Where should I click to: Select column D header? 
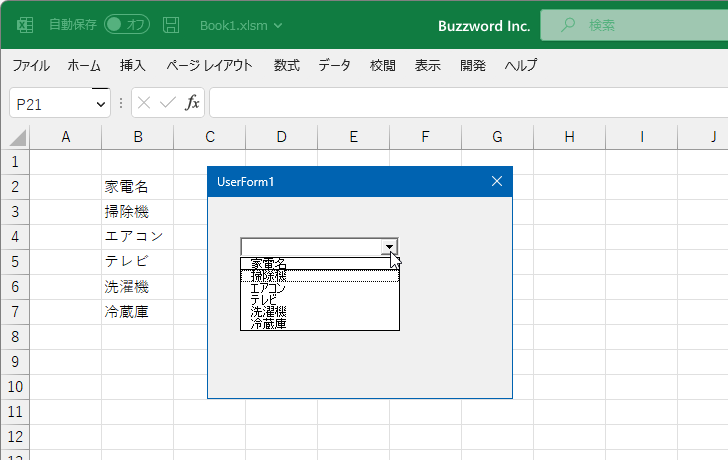pos(282,137)
